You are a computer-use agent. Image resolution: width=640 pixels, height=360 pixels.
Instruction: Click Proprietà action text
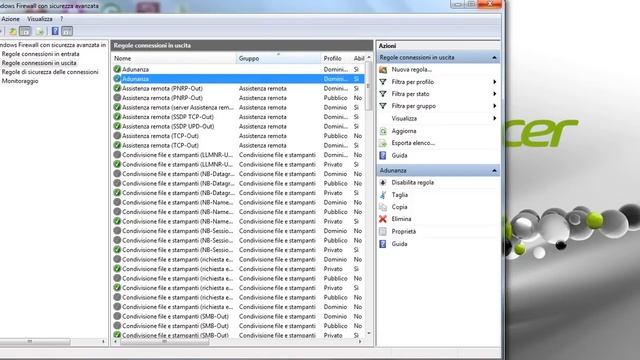pos(404,231)
